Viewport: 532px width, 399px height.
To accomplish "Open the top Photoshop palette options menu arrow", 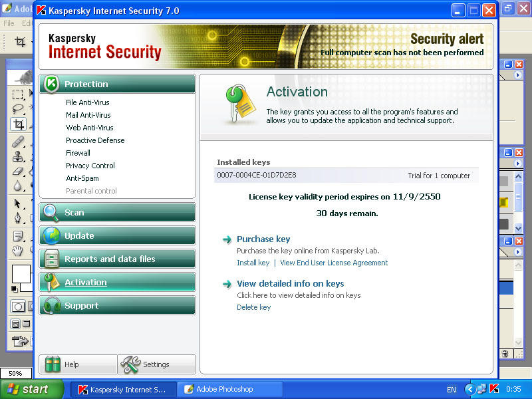I will click(x=518, y=75).
